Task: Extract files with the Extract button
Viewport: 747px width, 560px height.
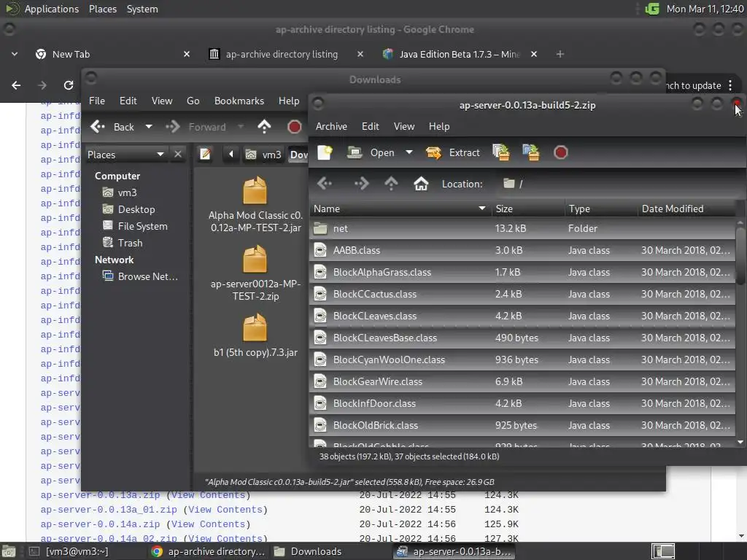Action: coord(453,152)
